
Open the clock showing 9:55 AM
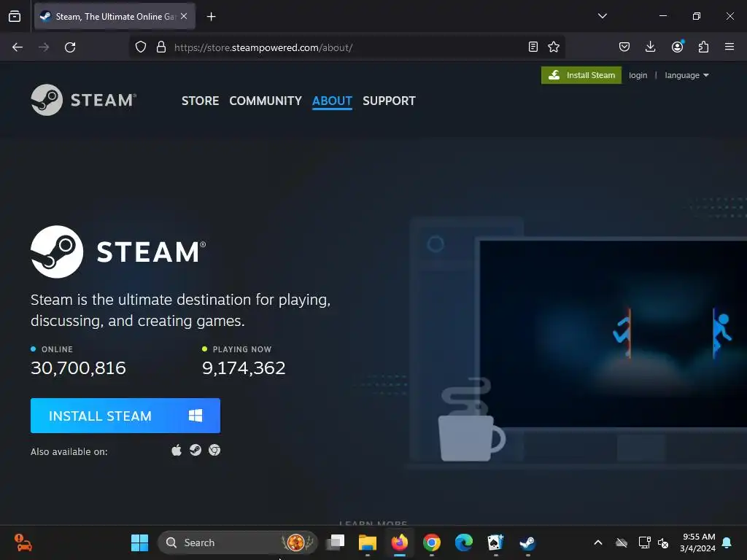point(698,542)
